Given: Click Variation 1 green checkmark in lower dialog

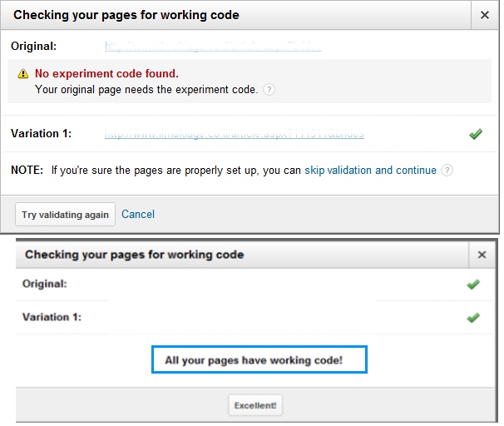Looking at the screenshot, I should pyautogui.click(x=473, y=317).
